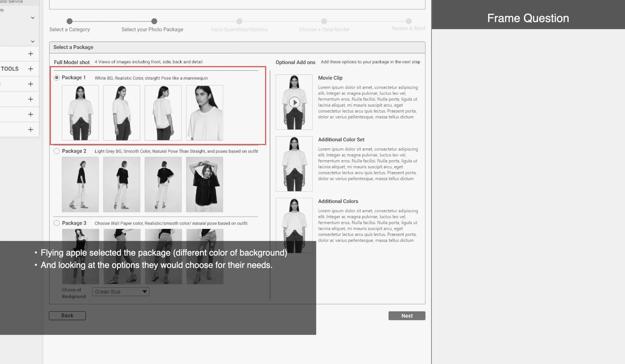Open the Ocean Blue background dropdown
625x364 pixels.
coord(121,292)
